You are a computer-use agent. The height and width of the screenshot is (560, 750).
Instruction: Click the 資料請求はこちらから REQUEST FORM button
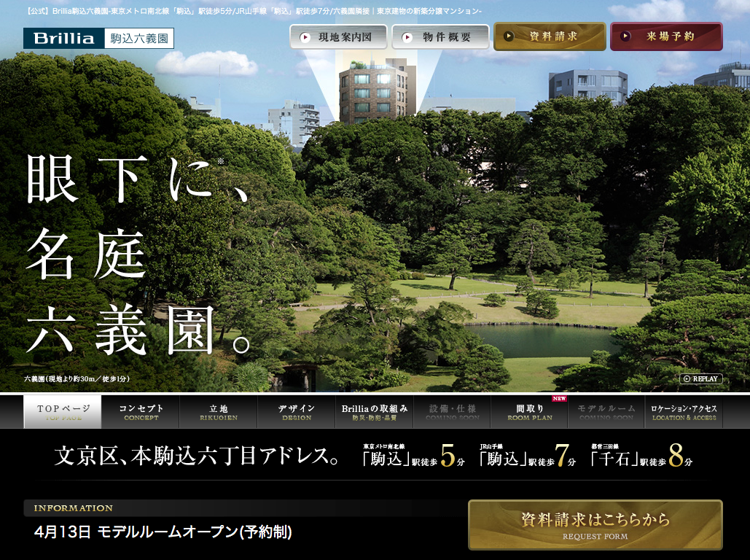(x=595, y=524)
